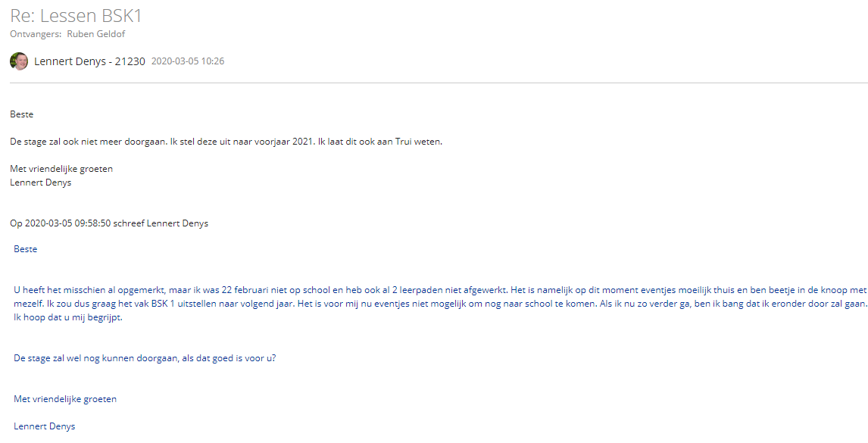Click the email subject 'Re: Lessen BSK1'
The height and width of the screenshot is (443, 868).
point(76,16)
